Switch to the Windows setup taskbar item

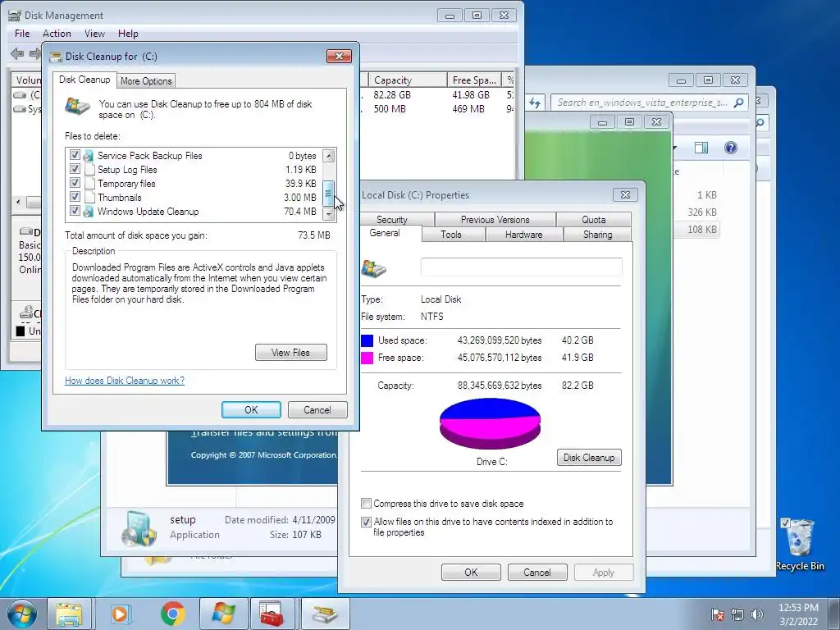pyautogui.click(x=223, y=614)
